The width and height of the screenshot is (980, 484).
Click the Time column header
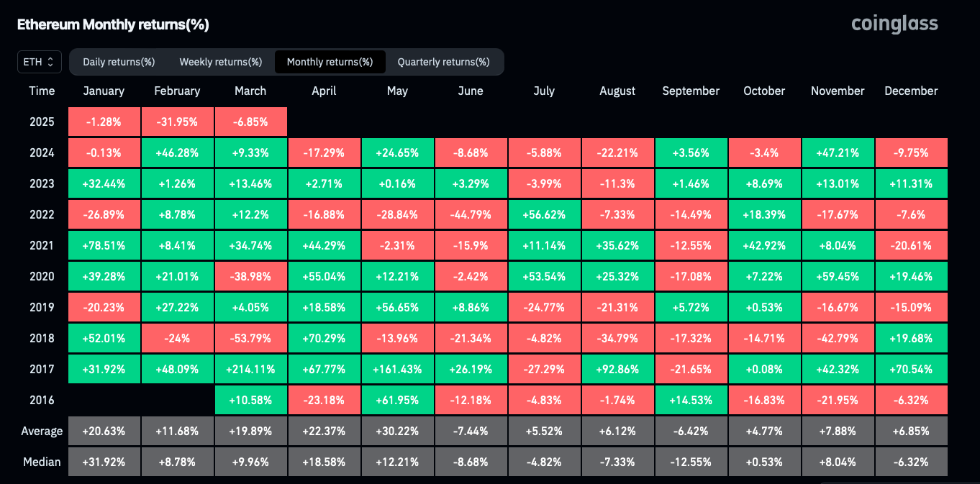point(42,91)
